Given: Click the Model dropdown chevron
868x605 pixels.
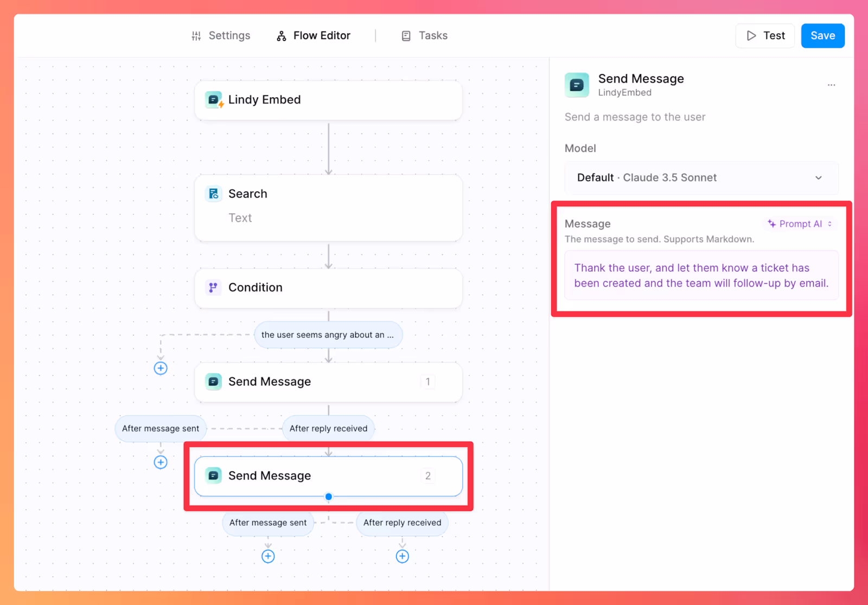Looking at the screenshot, I should point(819,178).
